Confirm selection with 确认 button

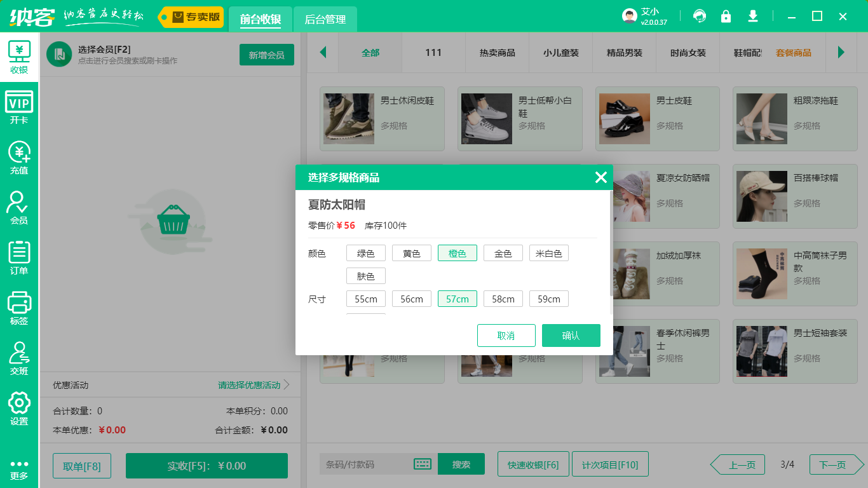(x=571, y=335)
